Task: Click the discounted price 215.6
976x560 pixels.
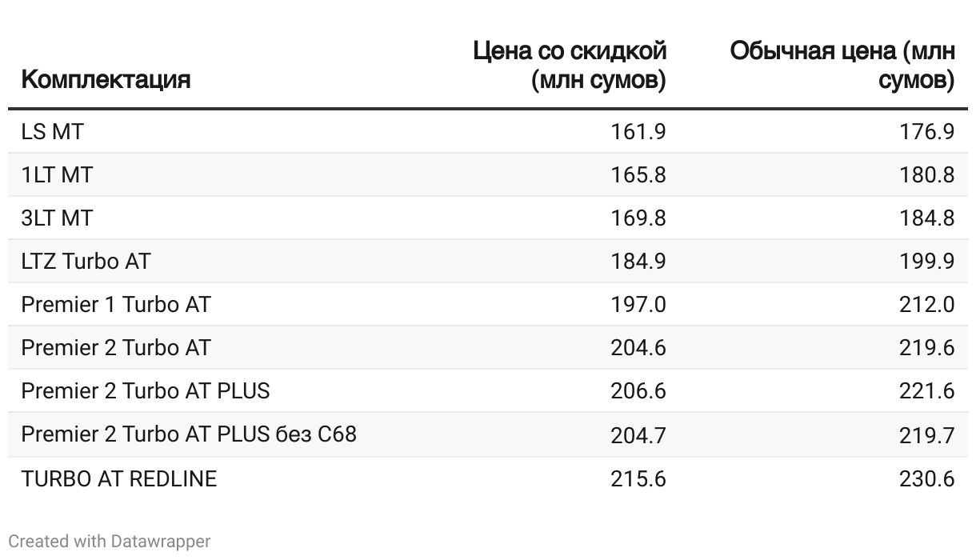Action: coord(638,478)
